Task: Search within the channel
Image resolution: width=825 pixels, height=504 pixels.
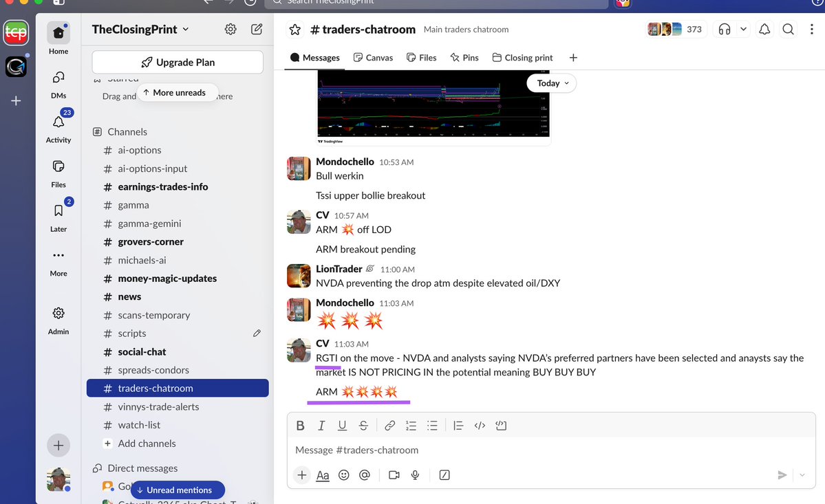Action: tap(788, 30)
